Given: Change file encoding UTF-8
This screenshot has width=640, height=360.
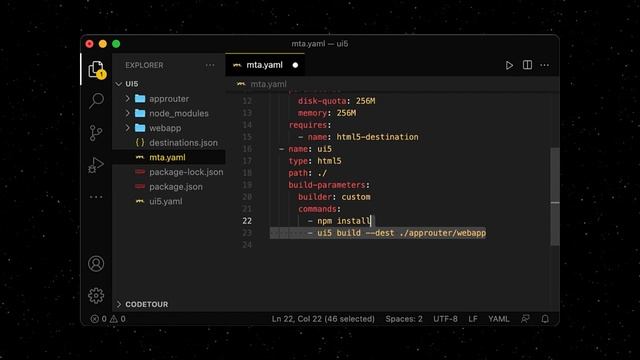Looking at the screenshot, I should [445, 319].
